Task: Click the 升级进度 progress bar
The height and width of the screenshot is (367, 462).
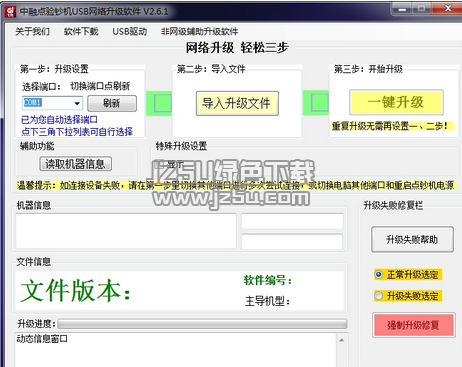Action: click(202, 324)
